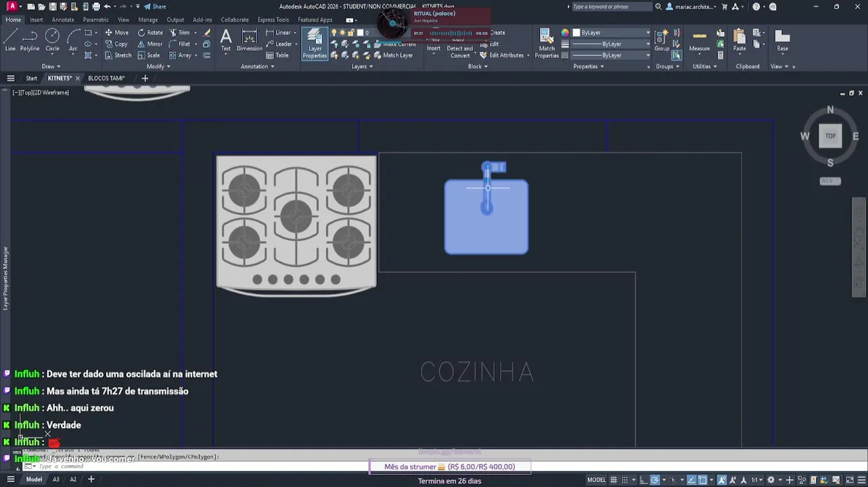Toggle polar tracking in status bar
The width and height of the screenshot is (868, 487).
[x=655, y=480]
